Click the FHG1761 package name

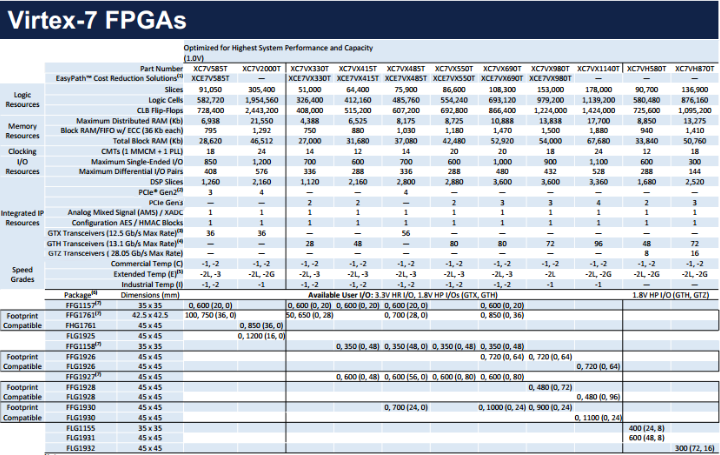click(81, 326)
